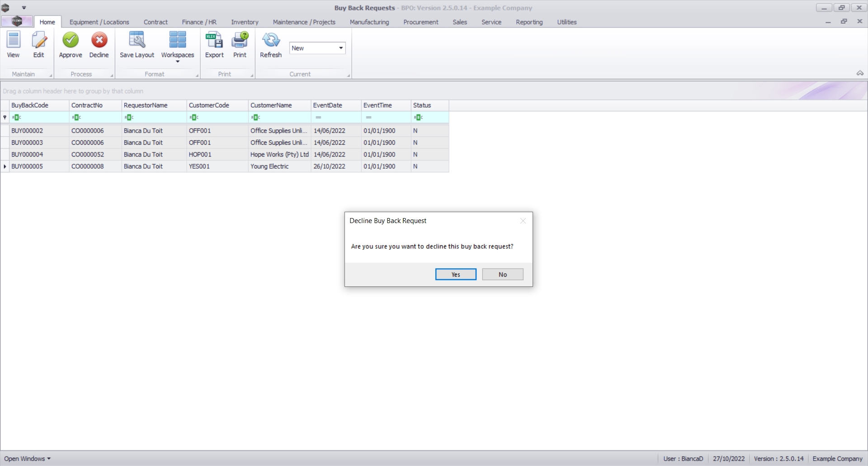Click the filter row funnel indicator
The height and width of the screenshot is (466, 868).
5,118
